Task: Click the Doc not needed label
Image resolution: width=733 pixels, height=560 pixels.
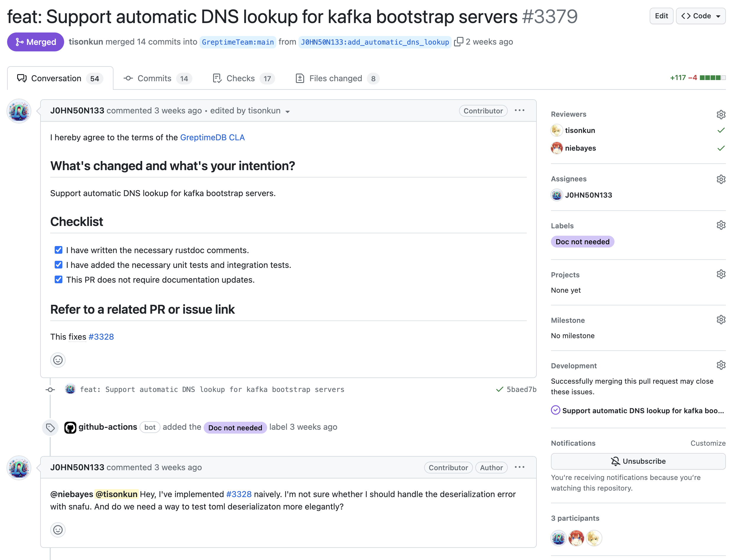Action: point(582,241)
